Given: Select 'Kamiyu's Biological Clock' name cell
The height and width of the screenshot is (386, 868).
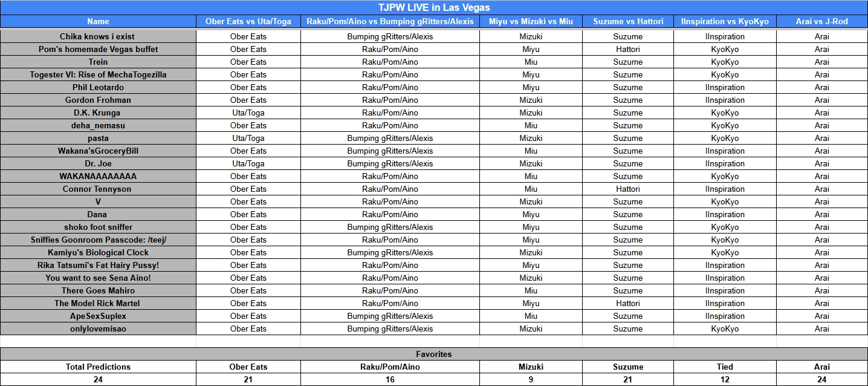Looking at the screenshot, I should pos(98,252).
